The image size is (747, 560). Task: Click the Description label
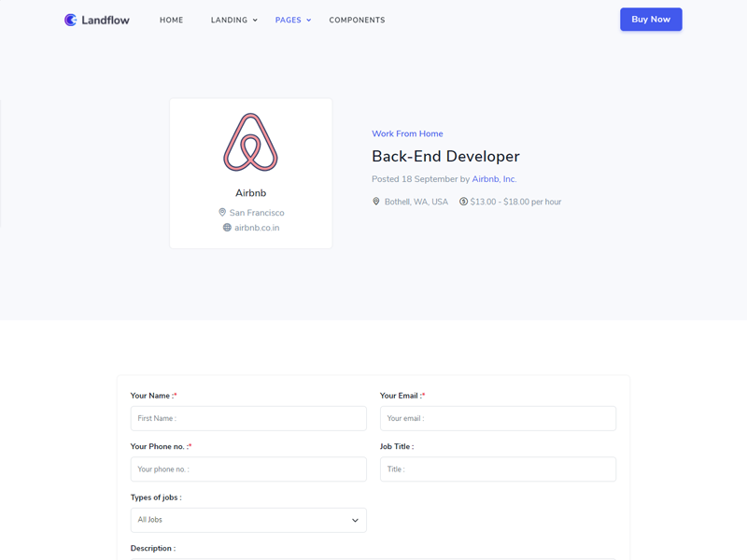pyautogui.click(x=153, y=549)
